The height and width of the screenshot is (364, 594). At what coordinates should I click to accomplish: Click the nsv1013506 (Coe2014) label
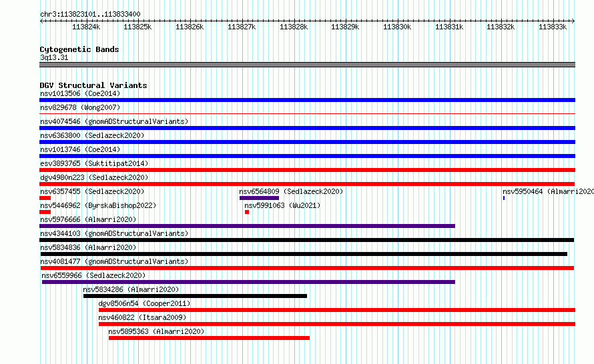pos(80,93)
